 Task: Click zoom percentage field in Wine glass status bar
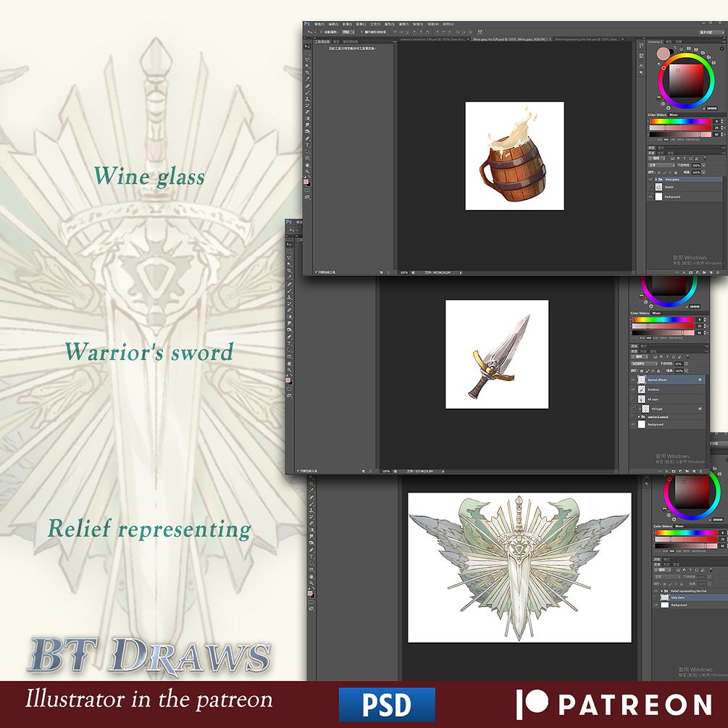pos(404,272)
